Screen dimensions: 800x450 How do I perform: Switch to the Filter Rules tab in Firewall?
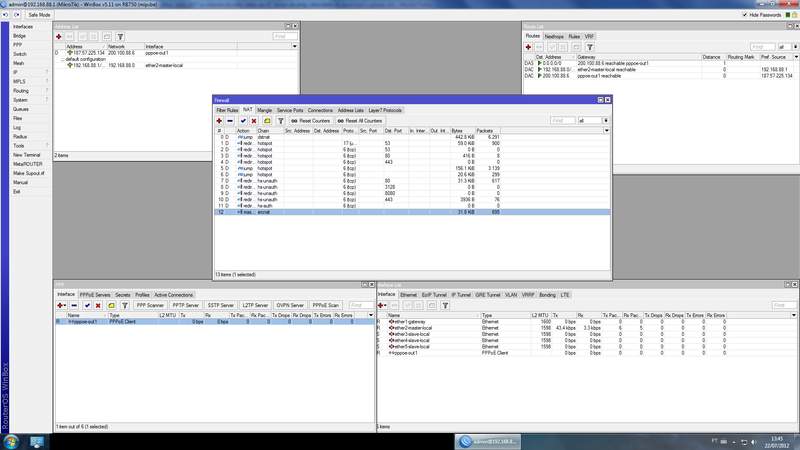[x=227, y=110]
